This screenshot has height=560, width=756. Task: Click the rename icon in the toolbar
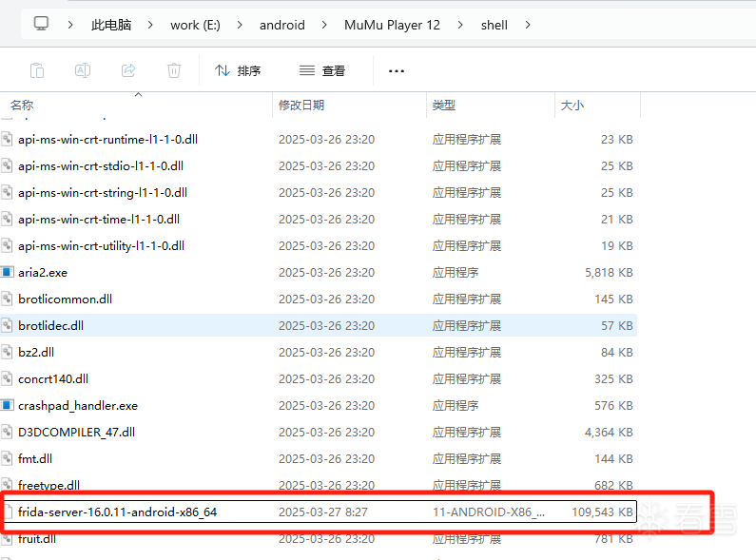pyautogui.click(x=83, y=71)
